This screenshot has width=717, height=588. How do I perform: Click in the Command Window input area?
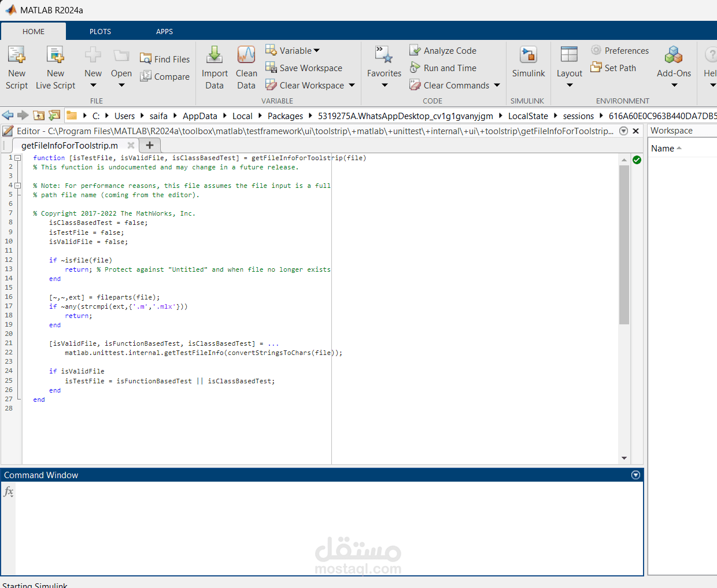click(328, 527)
